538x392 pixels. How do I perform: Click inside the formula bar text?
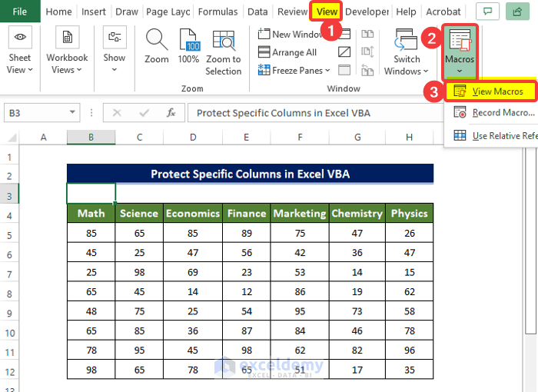(284, 113)
